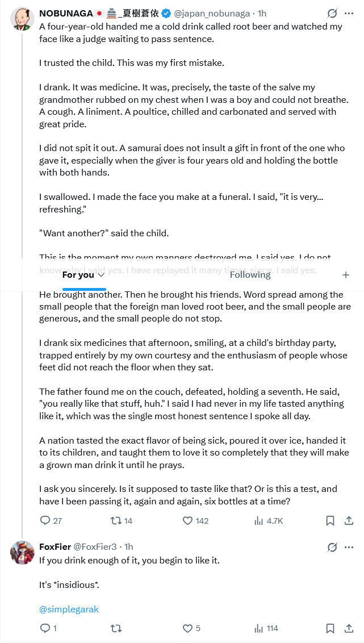Repost FoxFier's reply
The height and width of the screenshot is (643, 364).
(x=116, y=628)
